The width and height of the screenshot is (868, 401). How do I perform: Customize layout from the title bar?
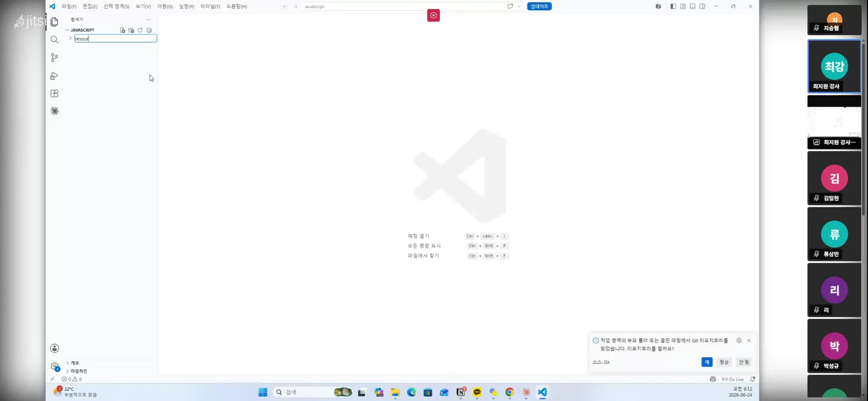pos(683,6)
